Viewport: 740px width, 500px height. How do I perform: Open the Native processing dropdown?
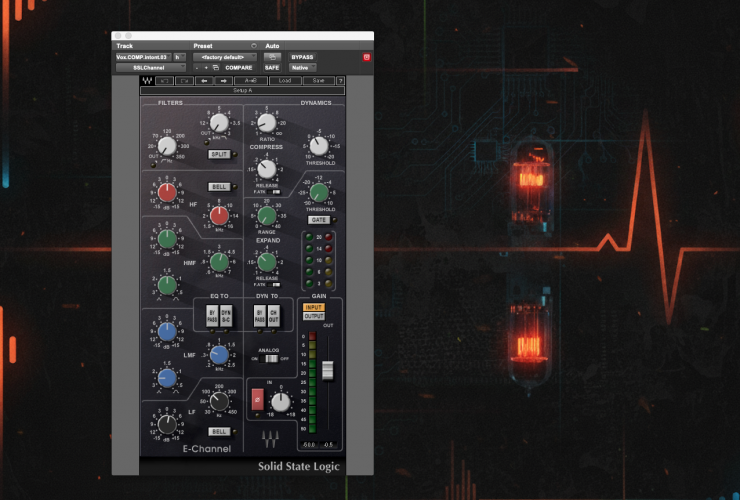302,68
